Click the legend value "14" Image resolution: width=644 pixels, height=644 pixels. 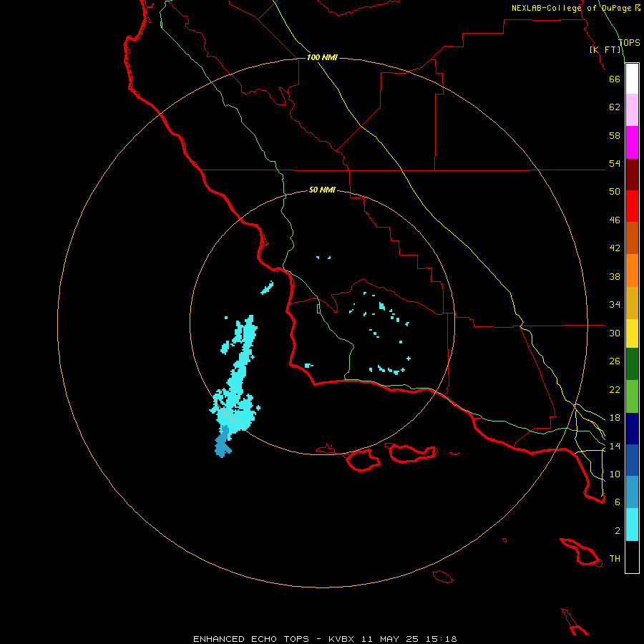click(x=615, y=446)
